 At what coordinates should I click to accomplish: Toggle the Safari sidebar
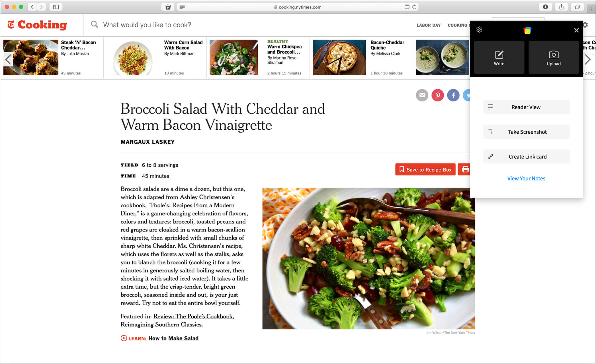pyautogui.click(x=56, y=7)
